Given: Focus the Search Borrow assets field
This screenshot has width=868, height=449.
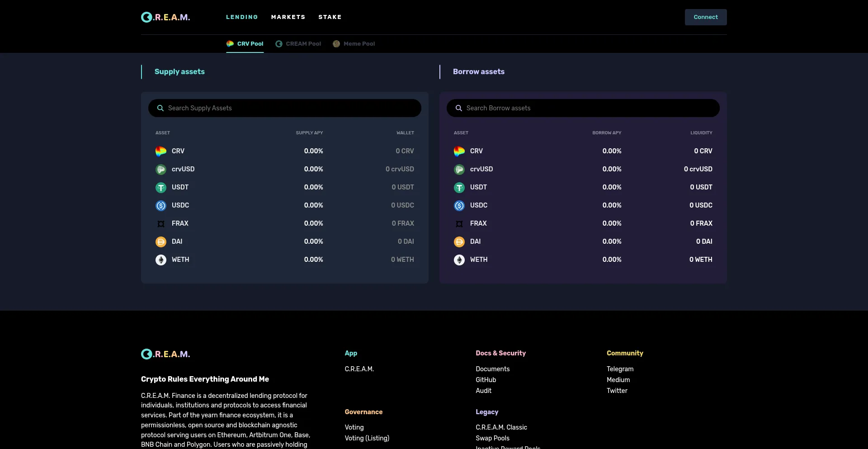Looking at the screenshot, I should tap(583, 108).
